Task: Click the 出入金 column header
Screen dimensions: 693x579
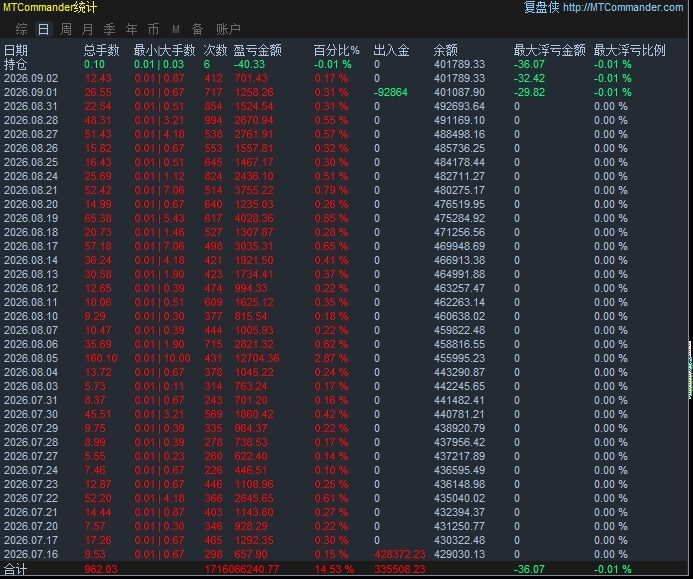Action: click(x=391, y=50)
